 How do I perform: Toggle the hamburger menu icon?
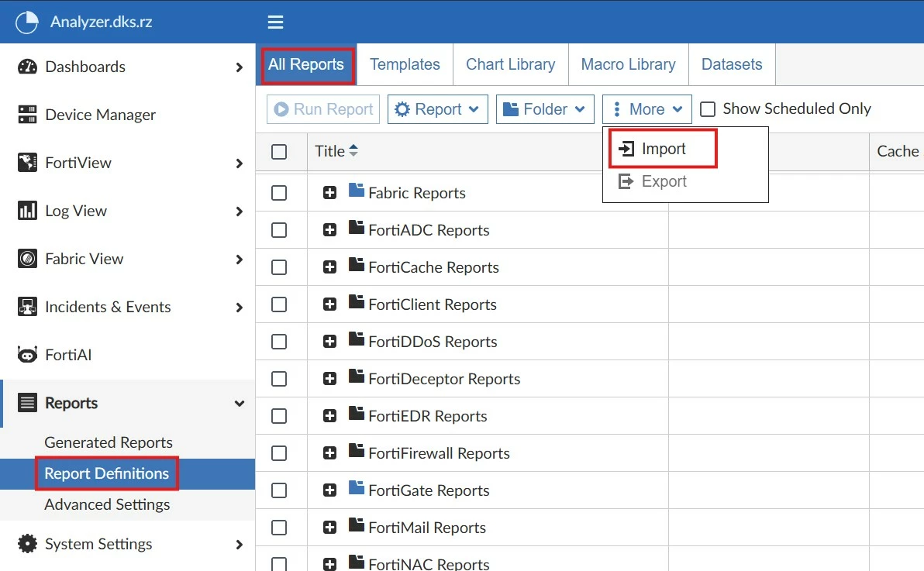(275, 22)
